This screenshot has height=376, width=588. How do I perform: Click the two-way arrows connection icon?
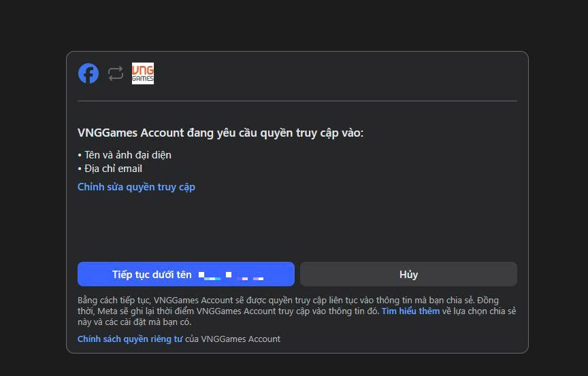pos(116,73)
